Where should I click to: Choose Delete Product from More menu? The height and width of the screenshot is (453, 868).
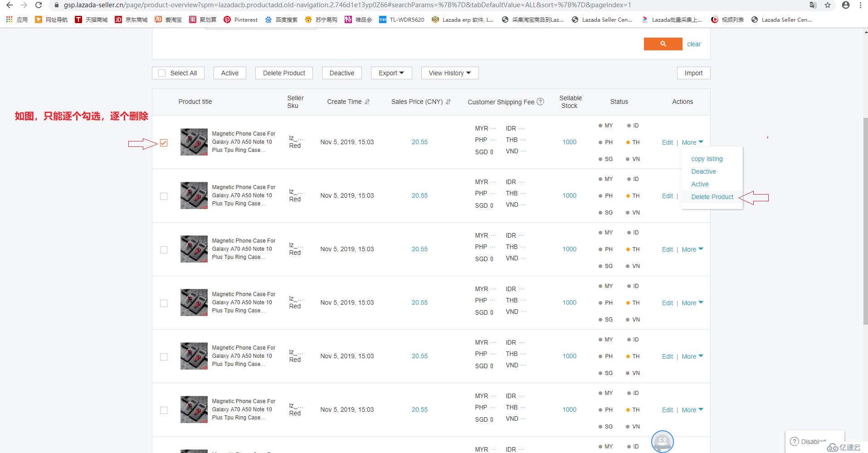712,197
